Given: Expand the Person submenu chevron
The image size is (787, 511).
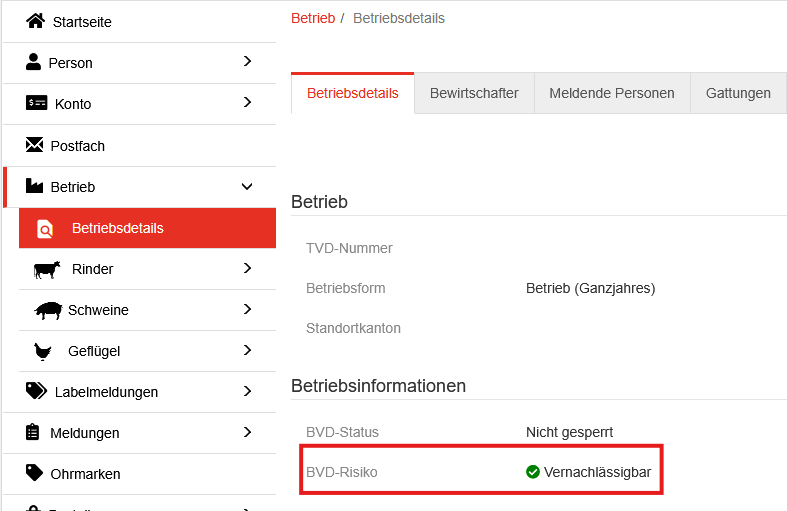Looking at the screenshot, I should tap(247, 62).
